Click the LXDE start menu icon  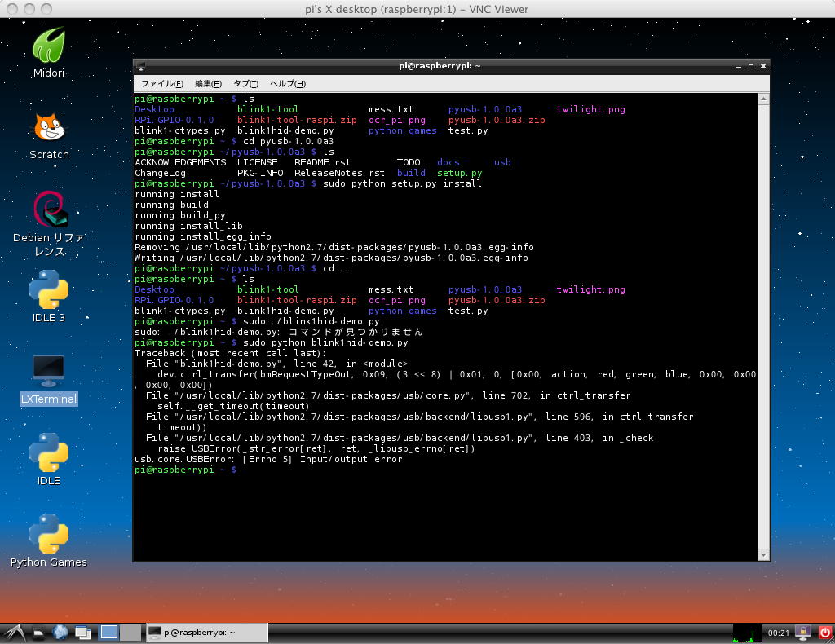13,633
